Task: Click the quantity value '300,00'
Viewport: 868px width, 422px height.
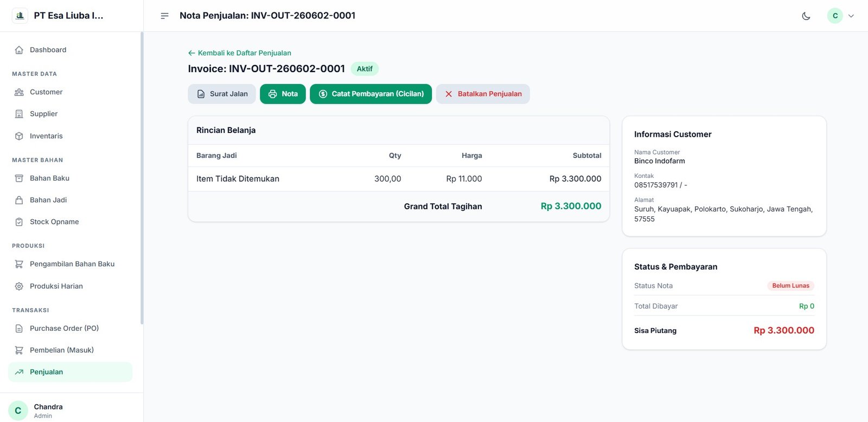Action: tap(387, 179)
